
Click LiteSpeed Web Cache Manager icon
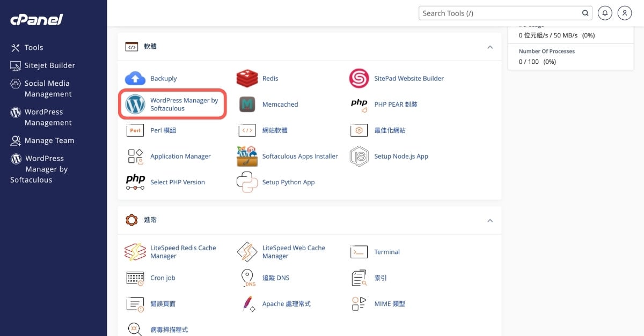pos(247,252)
